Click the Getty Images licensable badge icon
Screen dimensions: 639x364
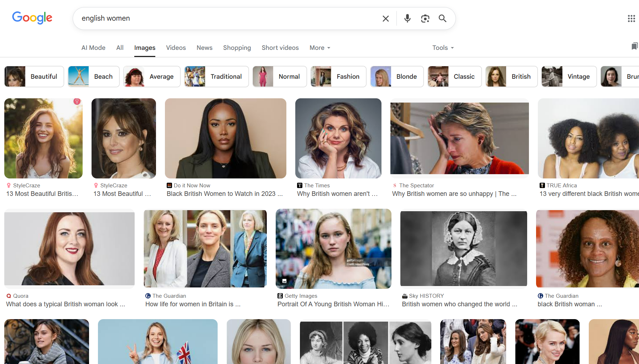tap(284, 281)
